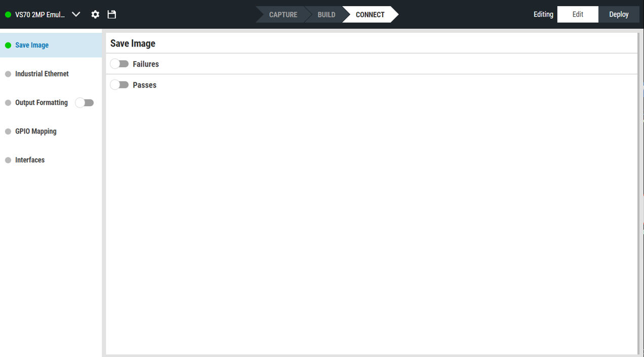644x357 pixels.
Task: Open Interfaces section
Action: tap(51, 160)
